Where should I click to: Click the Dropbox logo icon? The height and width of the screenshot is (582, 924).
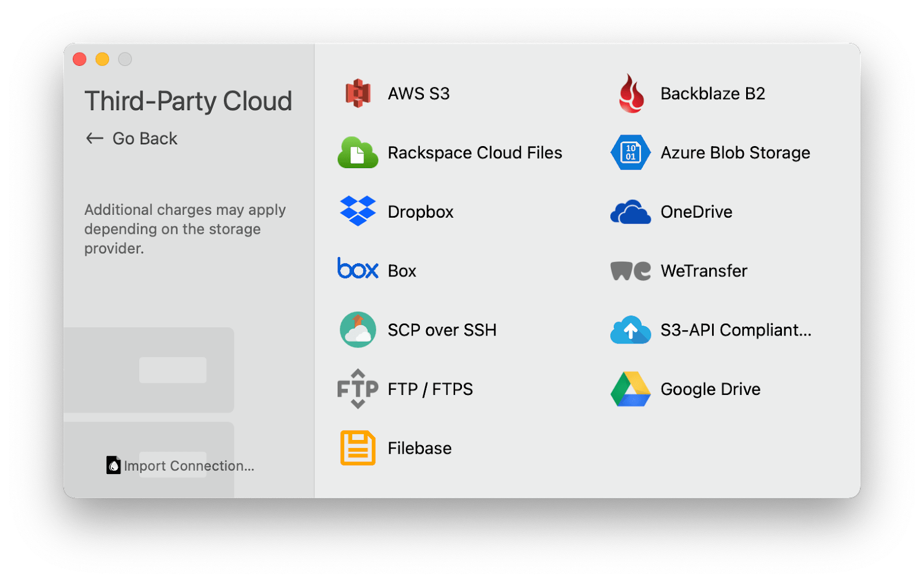coord(357,211)
